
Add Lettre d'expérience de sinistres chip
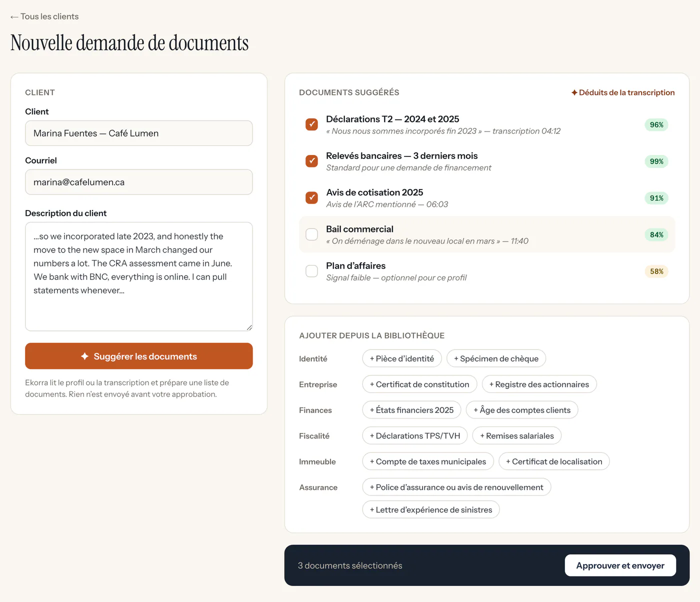click(431, 509)
